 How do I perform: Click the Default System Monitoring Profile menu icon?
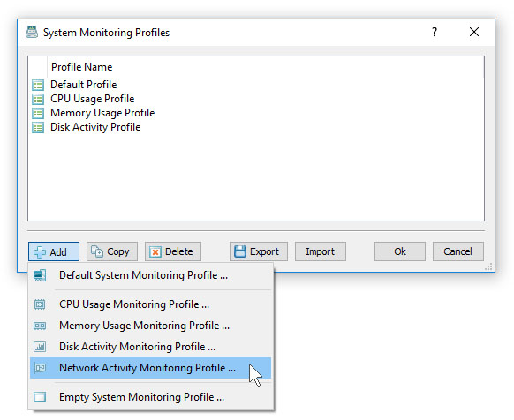(x=40, y=275)
